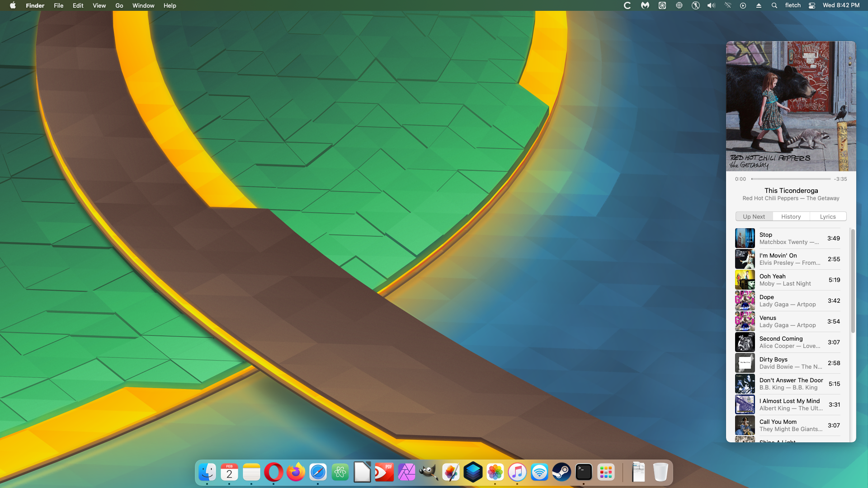Open the iTunes music note icon
The height and width of the screenshot is (488, 868).
(x=517, y=473)
